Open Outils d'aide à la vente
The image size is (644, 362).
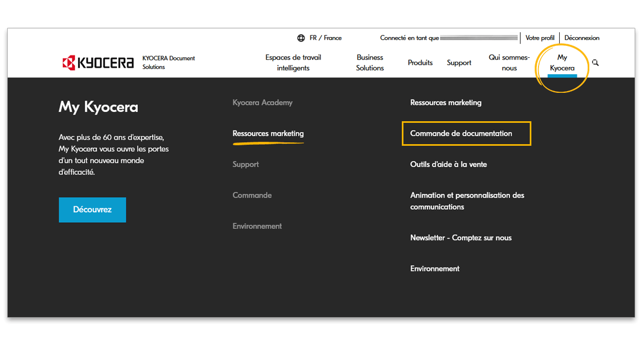pyautogui.click(x=448, y=164)
